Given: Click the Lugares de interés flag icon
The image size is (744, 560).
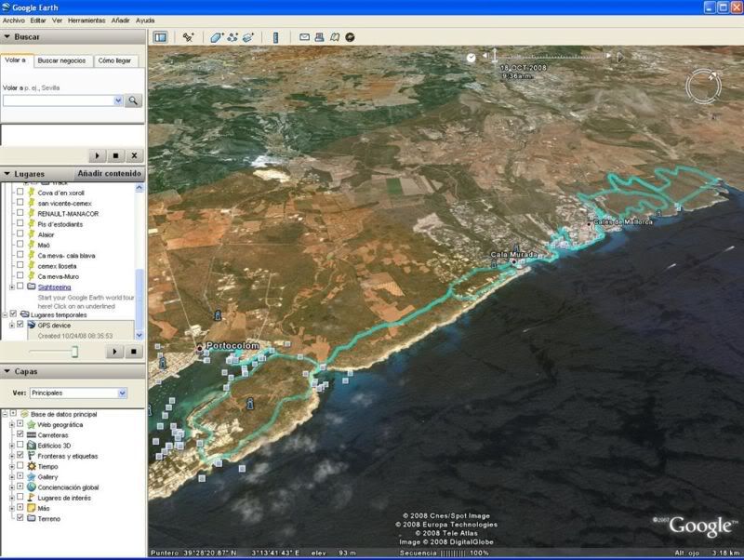Looking at the screenshot, I should 32,498.
